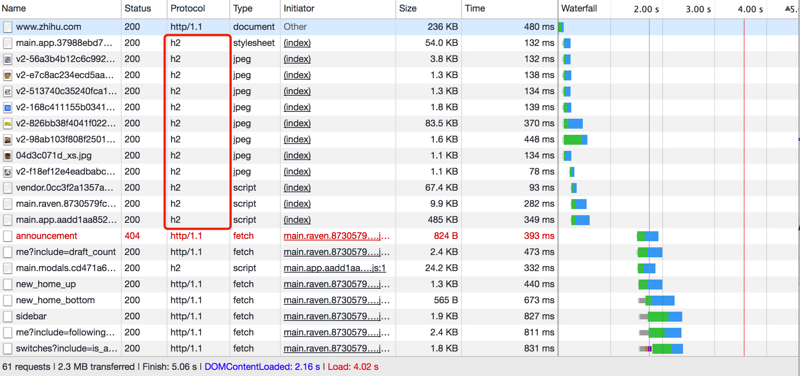Click the 404 status cell

tap(132, 236)
